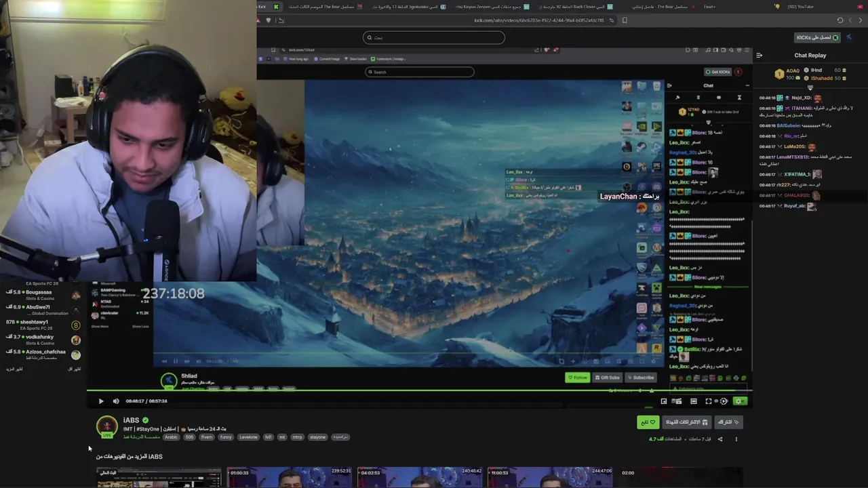This screenshot has width=868, height=488.
Task: Collapse the Chat Replay panel
Action: click(x=759, y=56)
